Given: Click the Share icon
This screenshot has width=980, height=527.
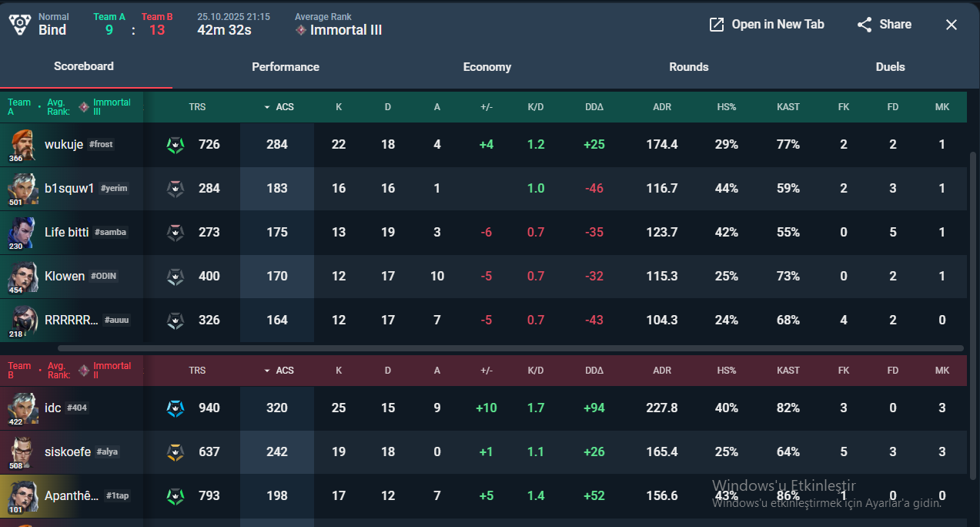Looking at the screenshot, I should pos(865,25).
